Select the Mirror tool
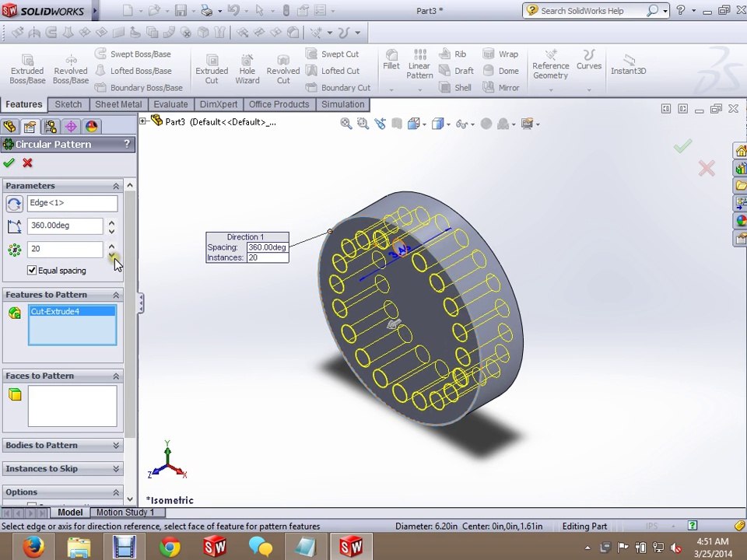This screenshot has height=560, width=747. point(500,88)
